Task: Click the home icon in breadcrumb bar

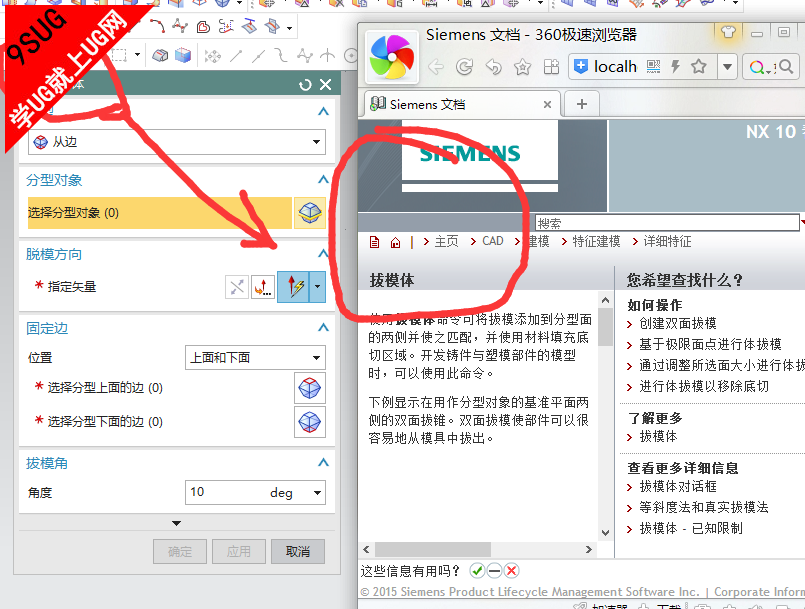Action: coord(395,242)
